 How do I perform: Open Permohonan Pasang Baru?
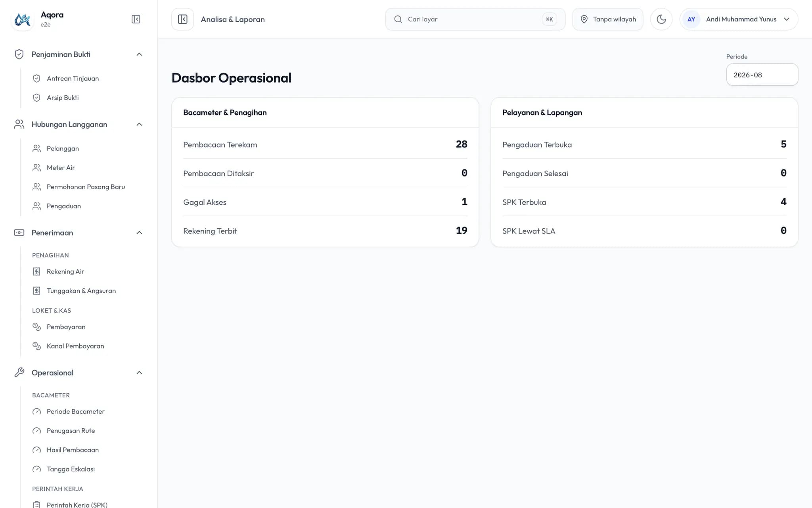tap(86, 187)
